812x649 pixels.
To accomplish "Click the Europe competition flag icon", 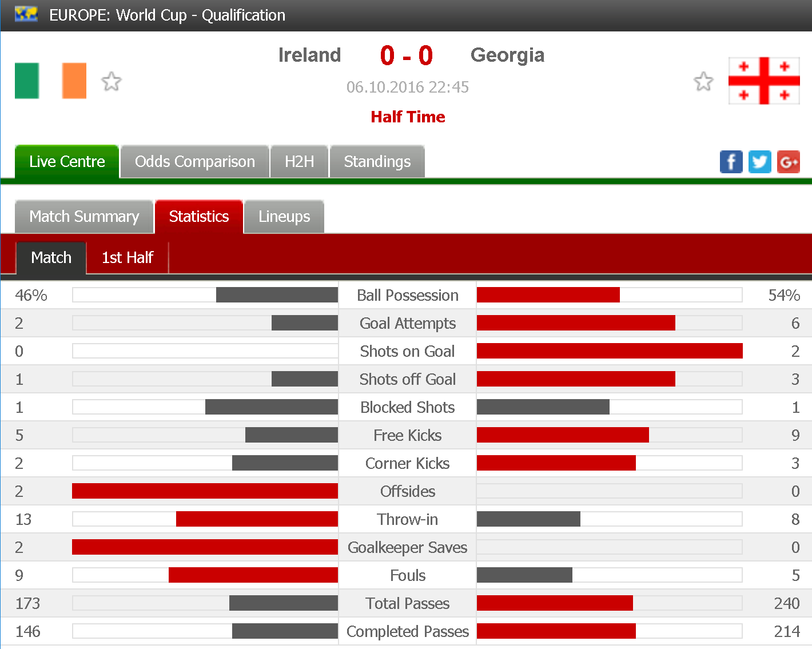I will [x=26, y=14].
